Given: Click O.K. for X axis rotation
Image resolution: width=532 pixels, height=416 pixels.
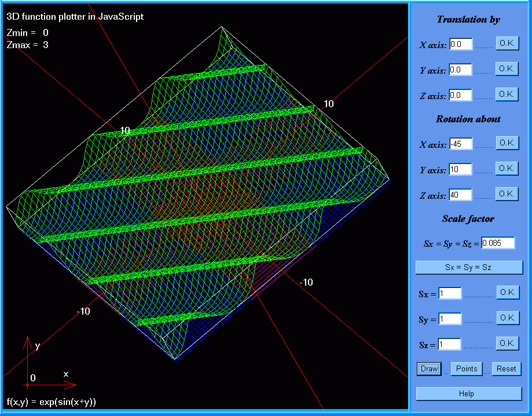Looking at the screenshot, I should click(508, 143).
